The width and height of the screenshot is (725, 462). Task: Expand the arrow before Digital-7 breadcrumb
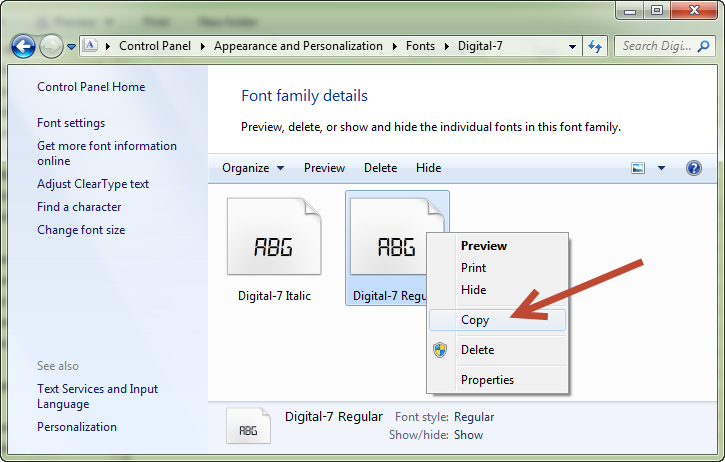(x=447, y=46)
